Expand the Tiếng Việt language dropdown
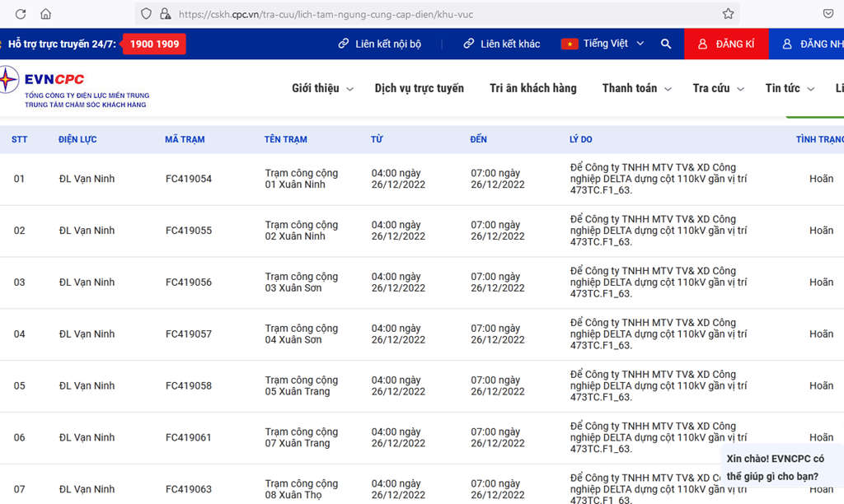This screenshot has width=844, height=504. 613,44
